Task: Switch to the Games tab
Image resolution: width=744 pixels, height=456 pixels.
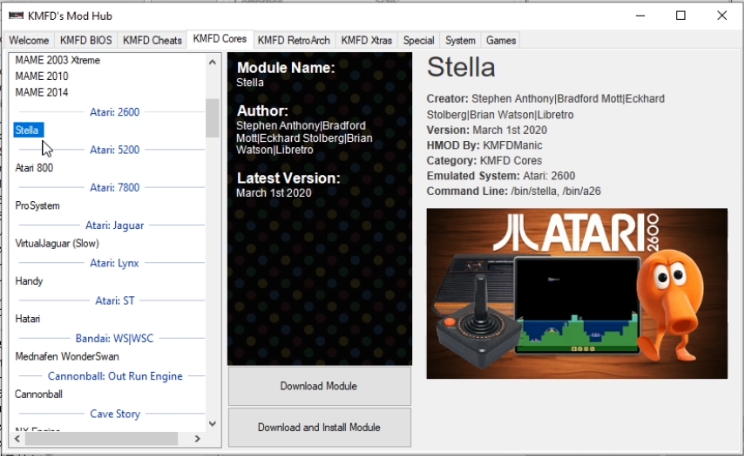Action: (501, 40)
